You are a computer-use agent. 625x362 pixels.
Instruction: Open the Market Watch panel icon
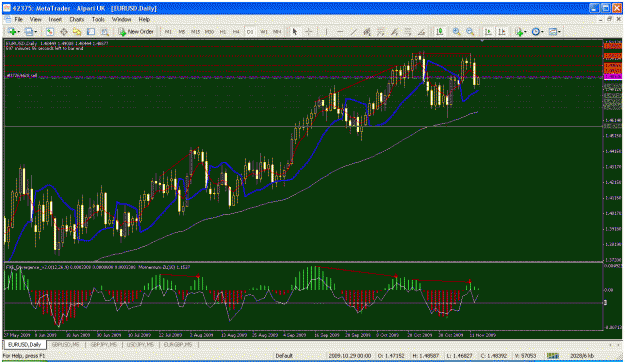[x=50, y=31]
